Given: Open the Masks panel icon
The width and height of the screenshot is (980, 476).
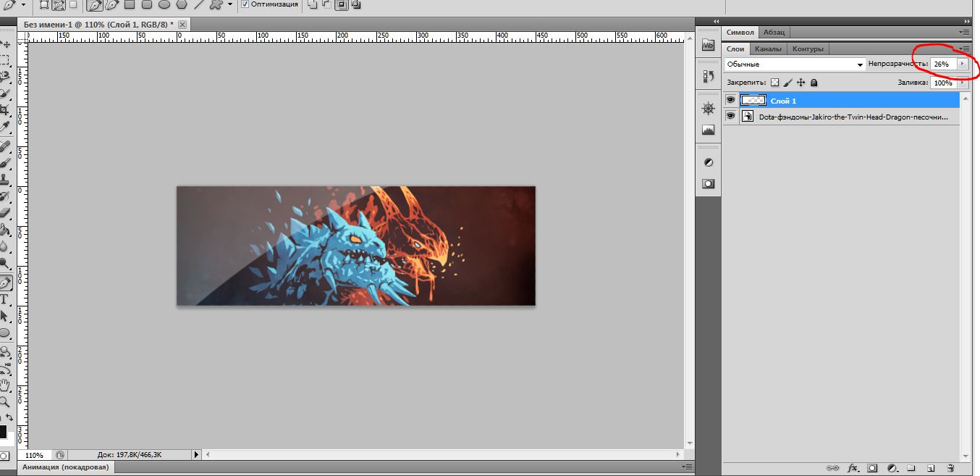Looking at the screenshot, I should click(x=709, y=184).
